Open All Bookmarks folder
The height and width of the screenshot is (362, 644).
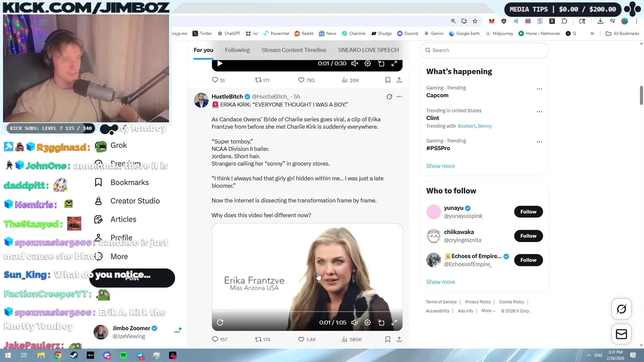coord(622,34)
